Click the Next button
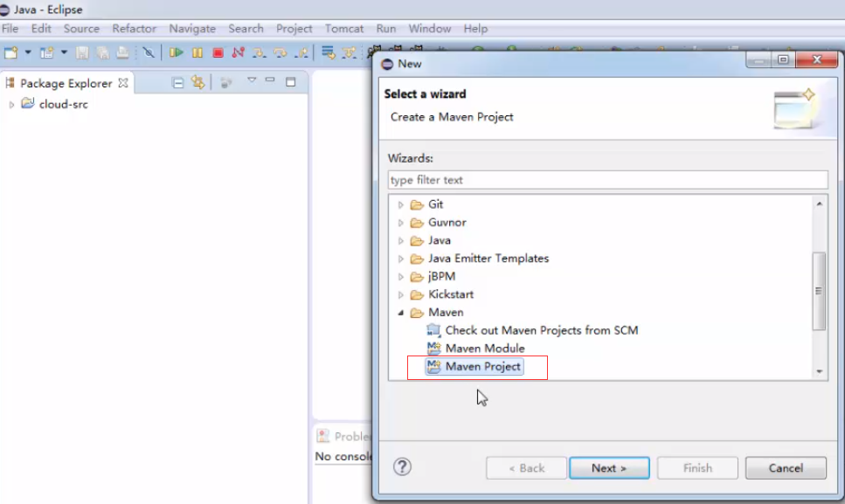The width and height of the screenshot is (845, 504). [x=609, y=468]
